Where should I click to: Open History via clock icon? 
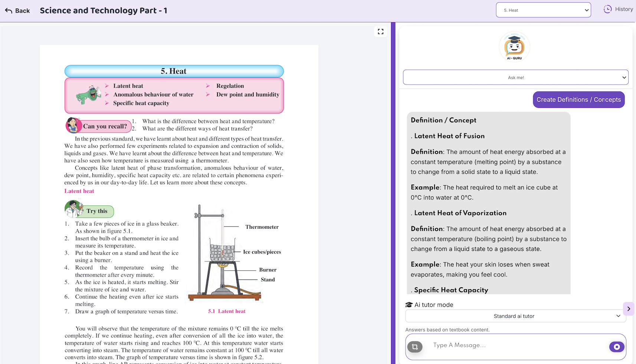point(607,9)
